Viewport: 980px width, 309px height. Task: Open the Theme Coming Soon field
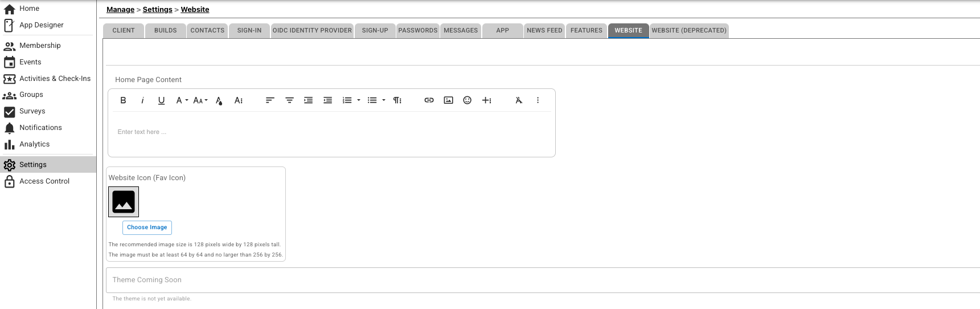tap(543, 280)
